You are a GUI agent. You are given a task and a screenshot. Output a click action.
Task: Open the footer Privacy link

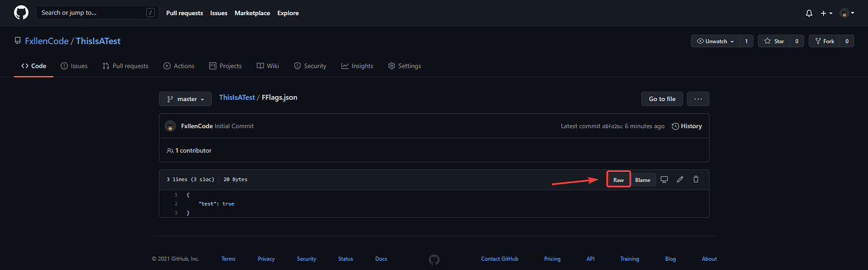click(x=266, y=259)
